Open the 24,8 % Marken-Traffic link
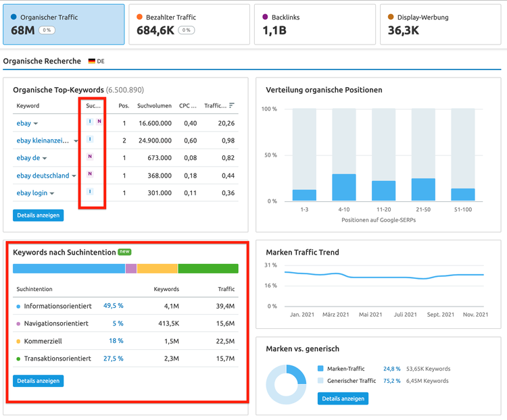Image resolution: width=507 pixels, height=420 pixels. [x=391, y=369]
